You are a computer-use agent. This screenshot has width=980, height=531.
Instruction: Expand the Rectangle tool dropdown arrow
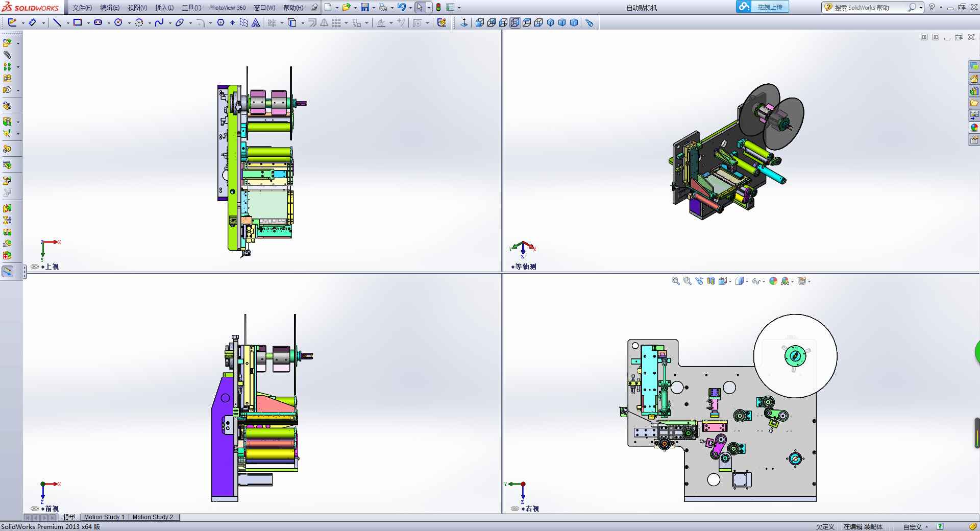pos(88,23)
